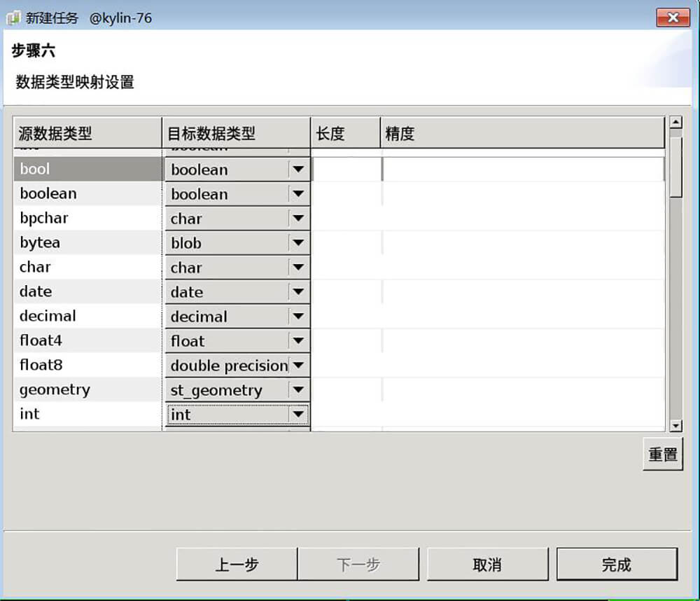
Task: Open double precision dropdown for float8
Action: (x=298, y=366)
